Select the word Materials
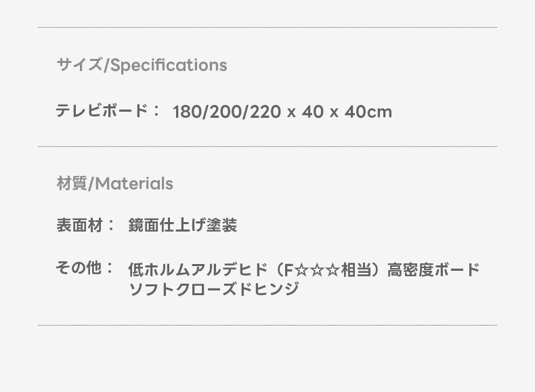 (x=133, y=183)
